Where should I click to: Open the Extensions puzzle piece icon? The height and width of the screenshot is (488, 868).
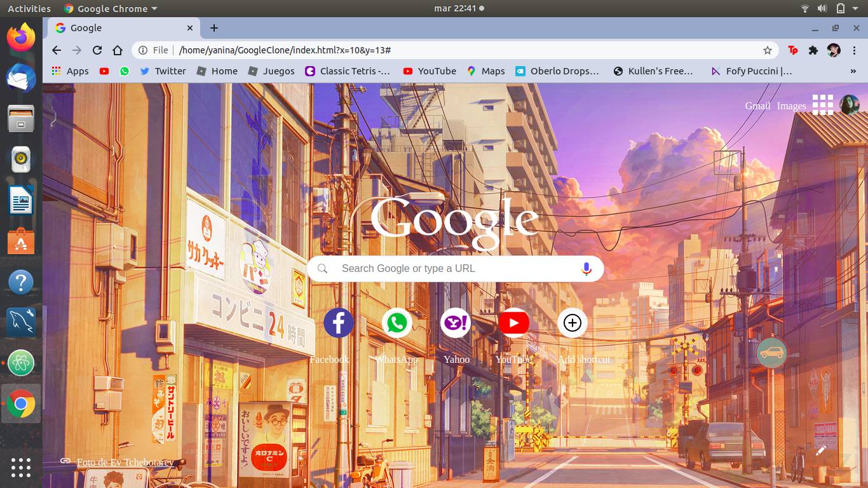(813, 50)
